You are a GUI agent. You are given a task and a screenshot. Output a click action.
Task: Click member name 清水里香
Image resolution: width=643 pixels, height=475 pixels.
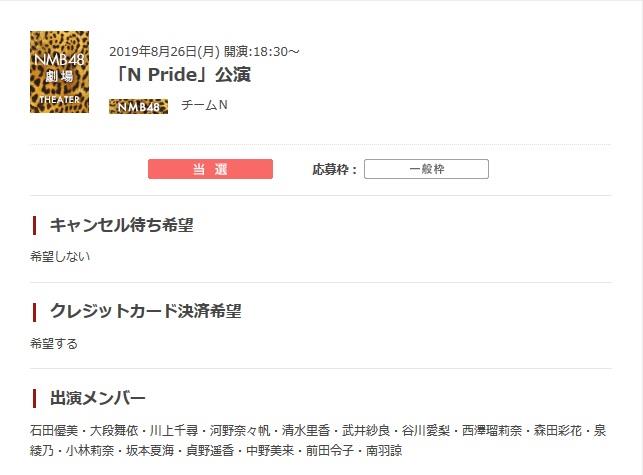(x=306, y=431)
